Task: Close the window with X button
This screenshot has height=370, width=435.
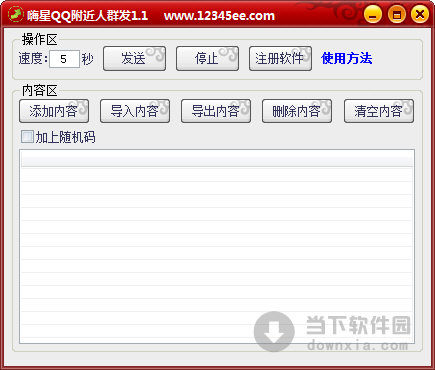Action: coord(420,14)
